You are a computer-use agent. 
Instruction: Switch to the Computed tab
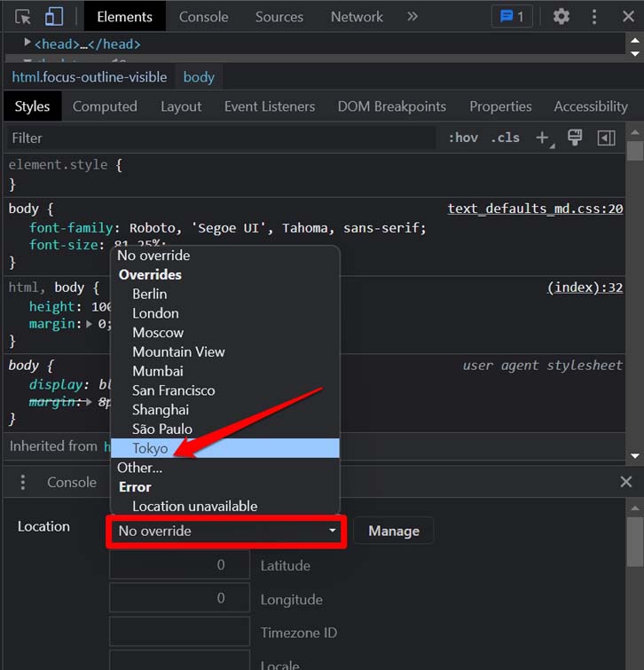[105, 106]
